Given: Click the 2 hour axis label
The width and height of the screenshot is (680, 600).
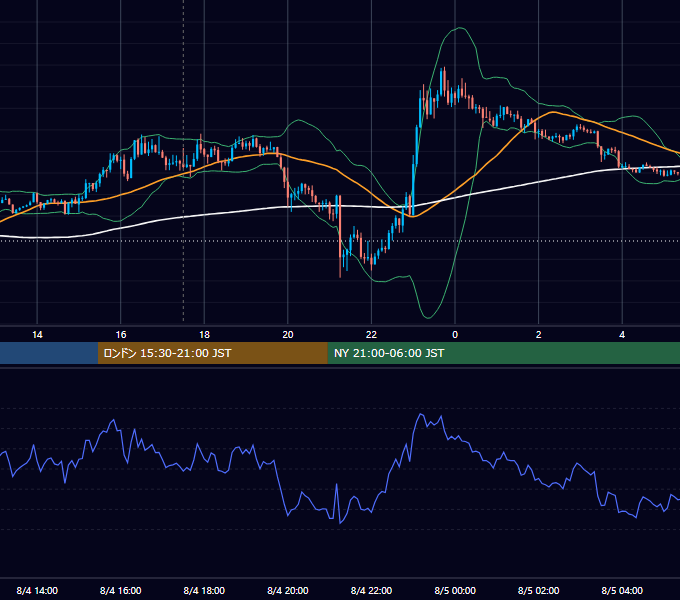Looking at the screenshot, I should click(539, 335).
